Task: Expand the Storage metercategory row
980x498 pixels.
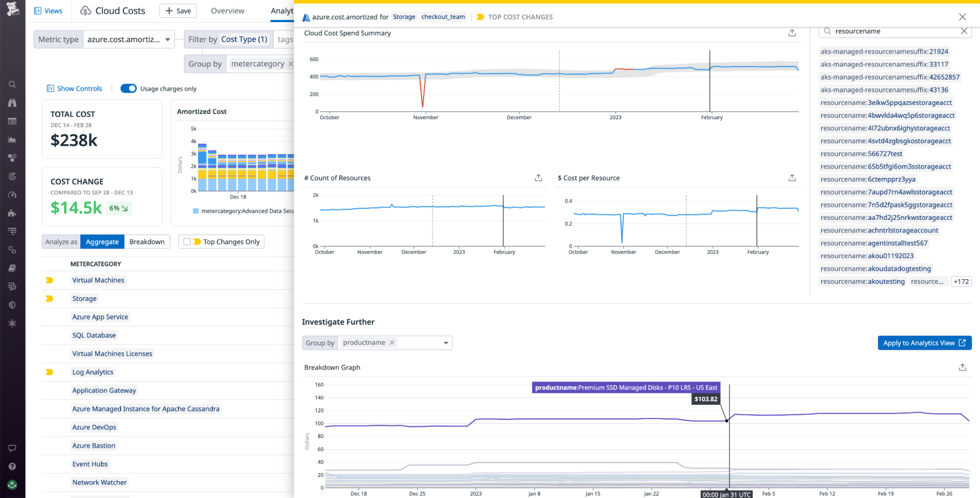Action: (x=50, y=298)
